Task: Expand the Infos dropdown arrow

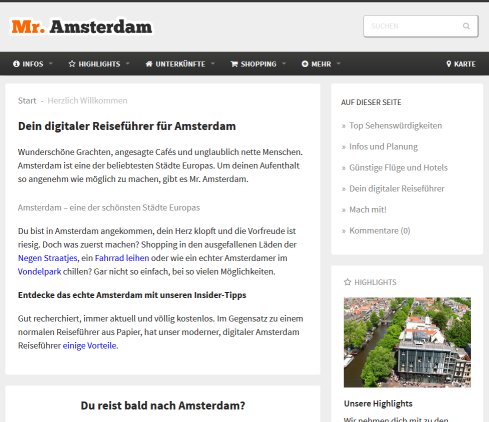Action: (x=51, y=63)
